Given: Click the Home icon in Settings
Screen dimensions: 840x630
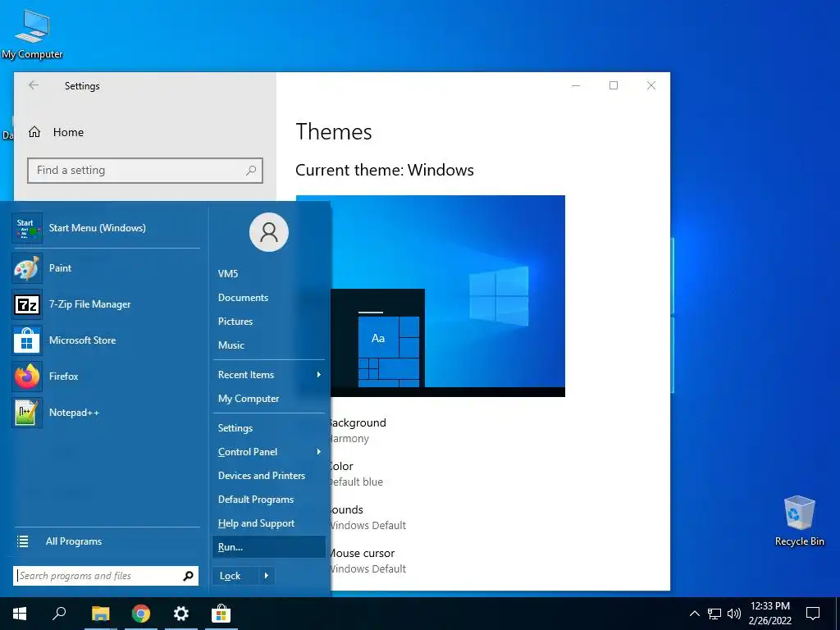Looking at the screenshot, I should pos(34,132).
